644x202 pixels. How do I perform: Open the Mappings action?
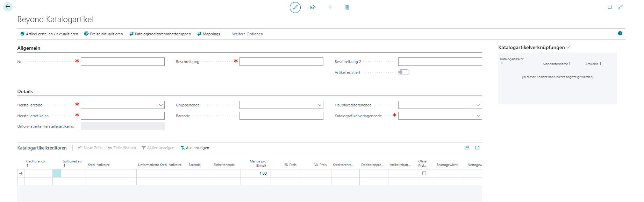point(209,34)
